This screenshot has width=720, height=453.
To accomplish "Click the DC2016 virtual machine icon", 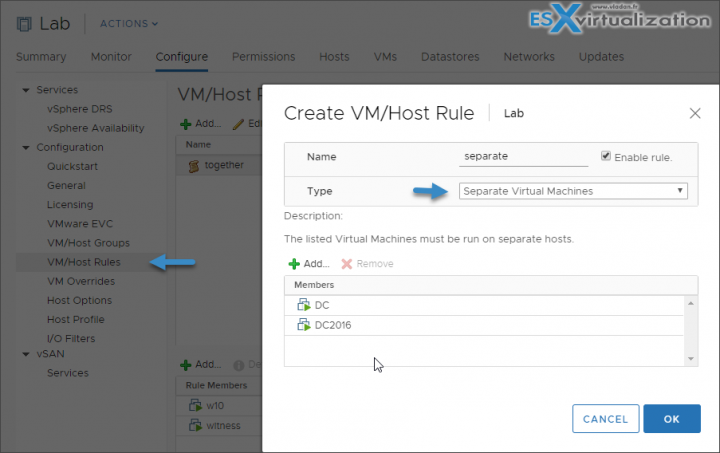I will (x=304, y=325).
